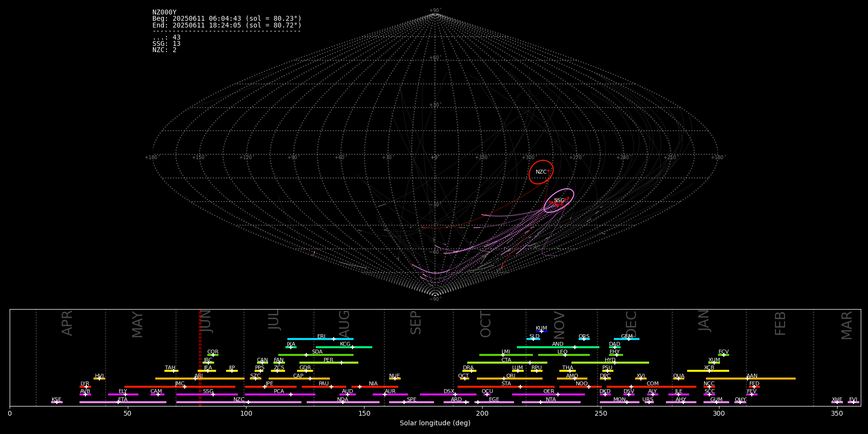Screen dimensions: 868x434
Task: Click the NDA shower label in timeline
Action: pyautogui.click(x=342, y=400)
